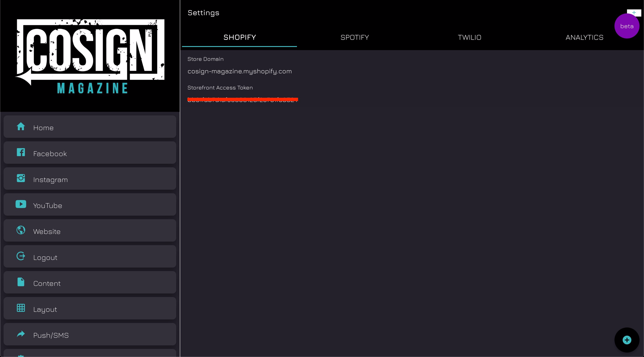
Task: Click the Instagram camera icon
Action: pos(21,178)
